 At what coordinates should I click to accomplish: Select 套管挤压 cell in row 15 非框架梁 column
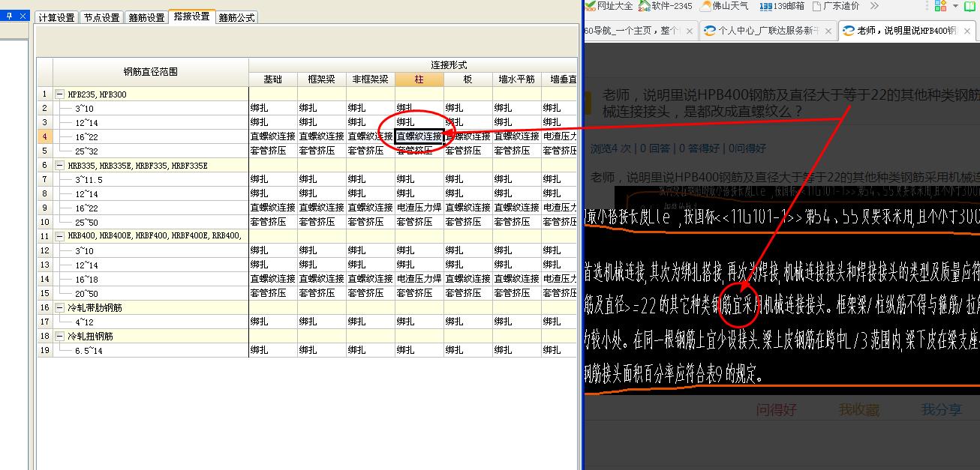coord(371,293)
